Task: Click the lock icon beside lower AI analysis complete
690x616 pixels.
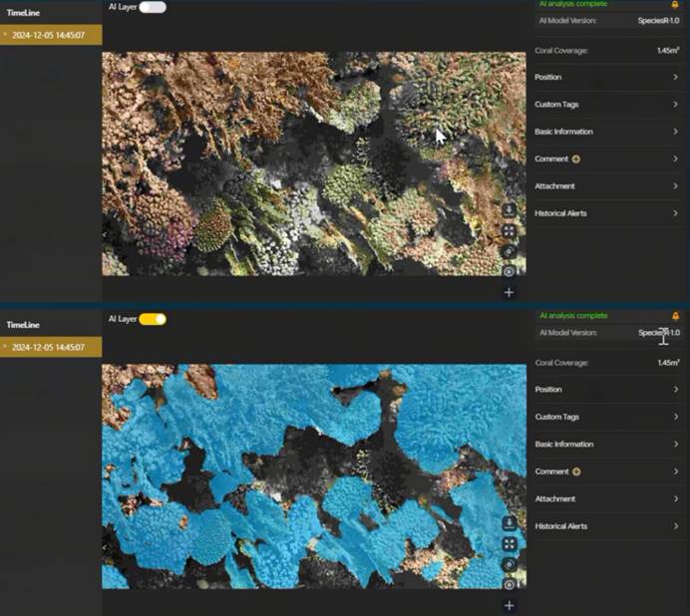Action: 675,316
